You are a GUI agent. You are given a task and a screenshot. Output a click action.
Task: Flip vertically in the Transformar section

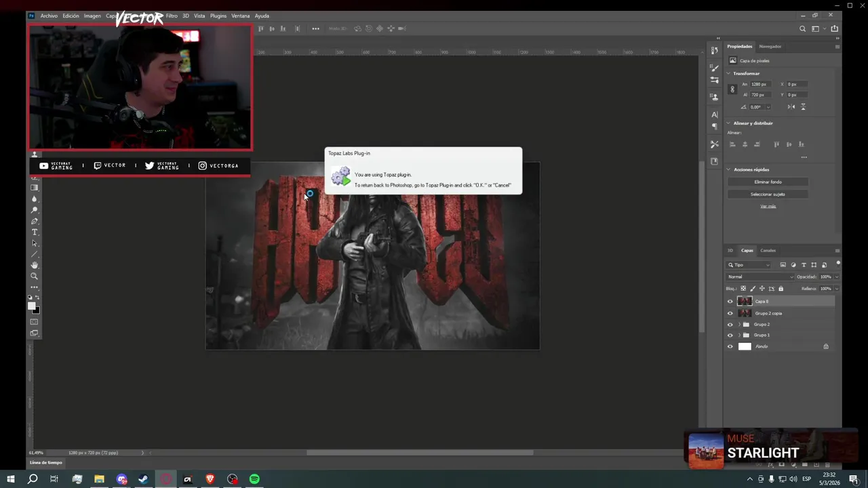click(x=803, y=107)
